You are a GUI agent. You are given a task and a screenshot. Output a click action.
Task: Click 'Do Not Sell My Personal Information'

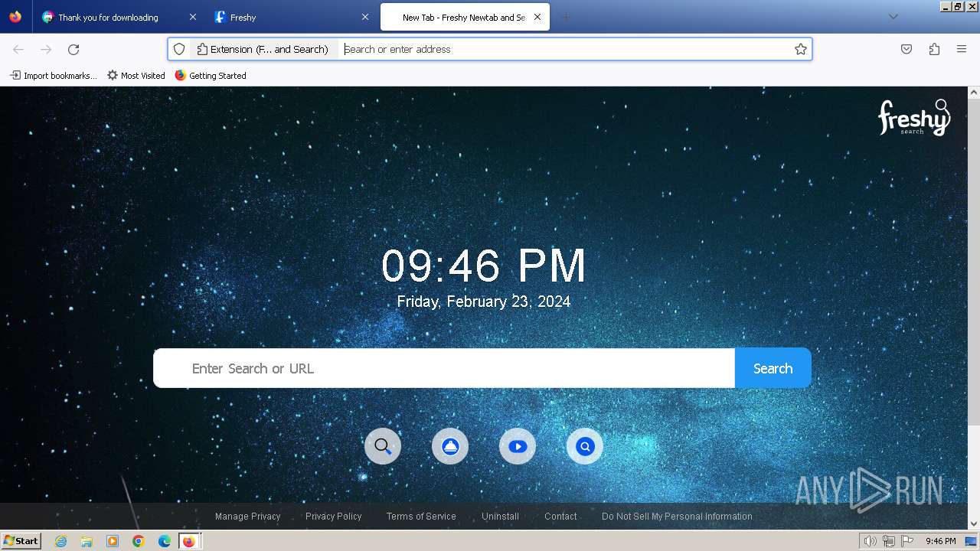pyautogui.click(x=677, y=517)
